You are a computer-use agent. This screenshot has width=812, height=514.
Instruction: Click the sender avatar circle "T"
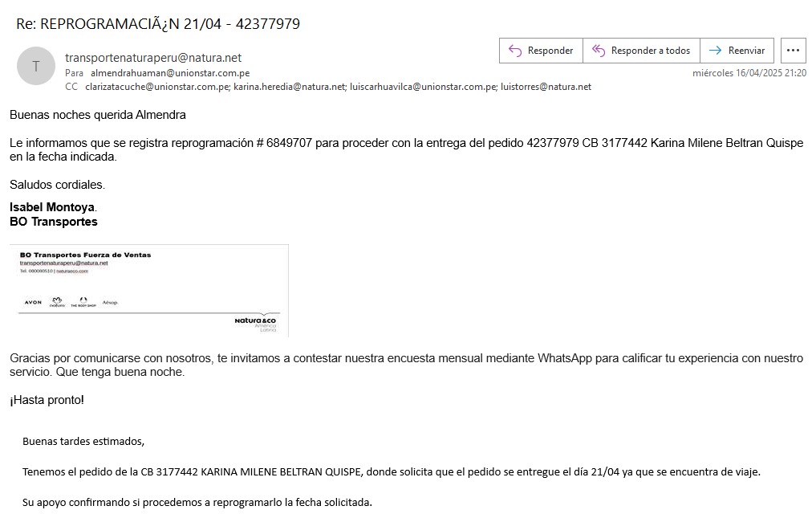click(36, 66)
